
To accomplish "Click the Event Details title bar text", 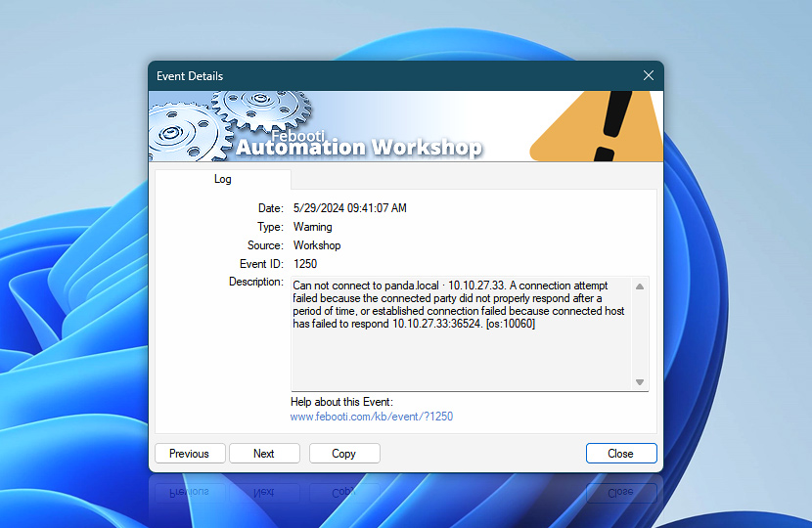I will tap(190, 76).
